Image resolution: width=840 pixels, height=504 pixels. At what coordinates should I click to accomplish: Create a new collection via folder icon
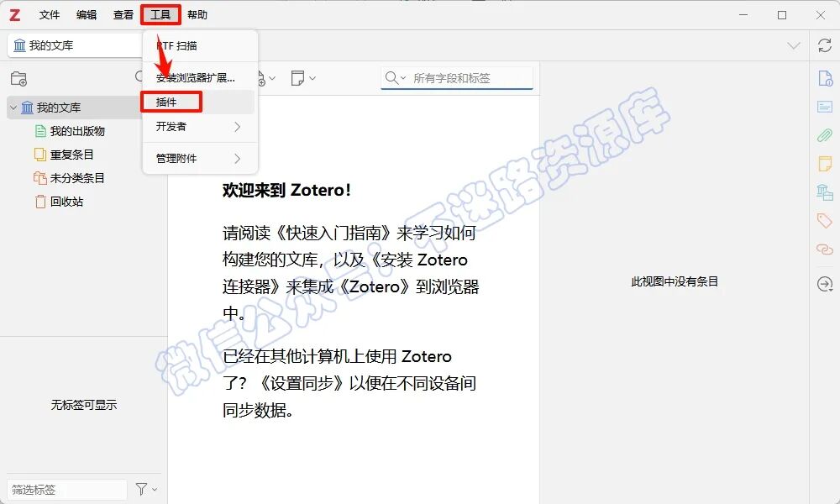pyautogui.click(x=18, y=79)
